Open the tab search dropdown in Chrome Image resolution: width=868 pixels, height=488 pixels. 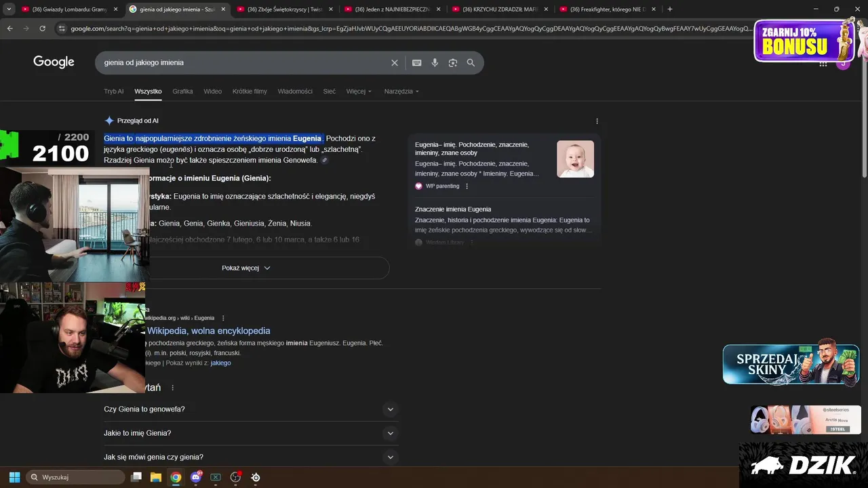(x=9, y=9)
